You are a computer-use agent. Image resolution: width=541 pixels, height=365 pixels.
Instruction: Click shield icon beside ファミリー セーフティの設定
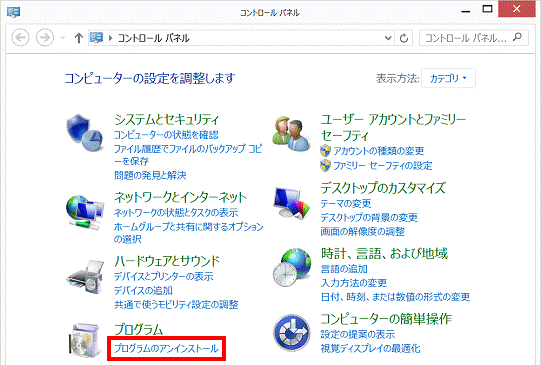[x=325, y=165]
